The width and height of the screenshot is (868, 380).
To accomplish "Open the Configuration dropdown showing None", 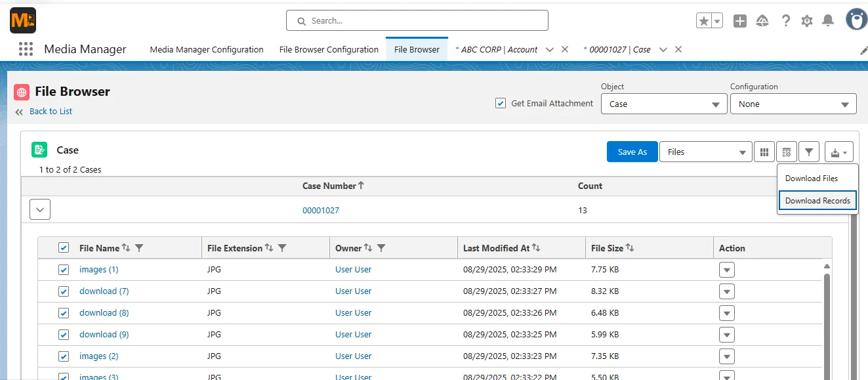I will (x=793, y=104).
